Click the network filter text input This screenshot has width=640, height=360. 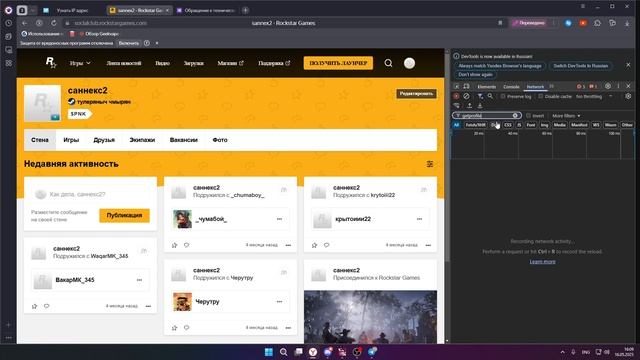(487, 116)
